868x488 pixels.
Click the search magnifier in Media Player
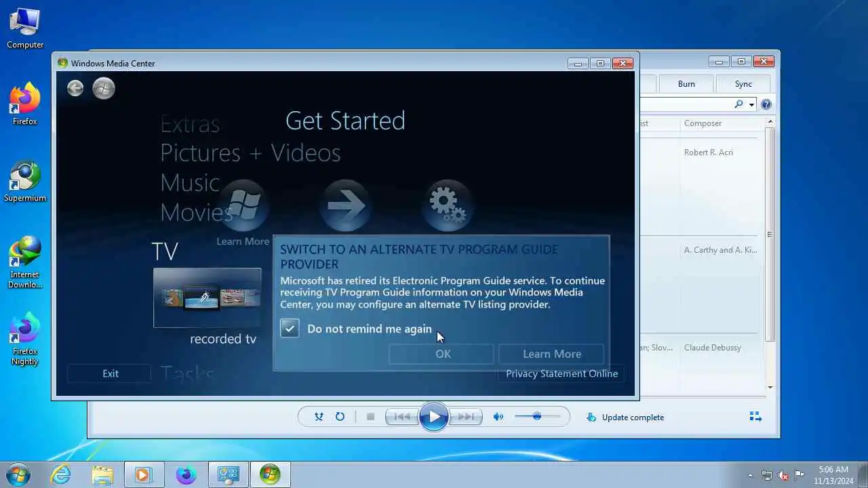738,104
